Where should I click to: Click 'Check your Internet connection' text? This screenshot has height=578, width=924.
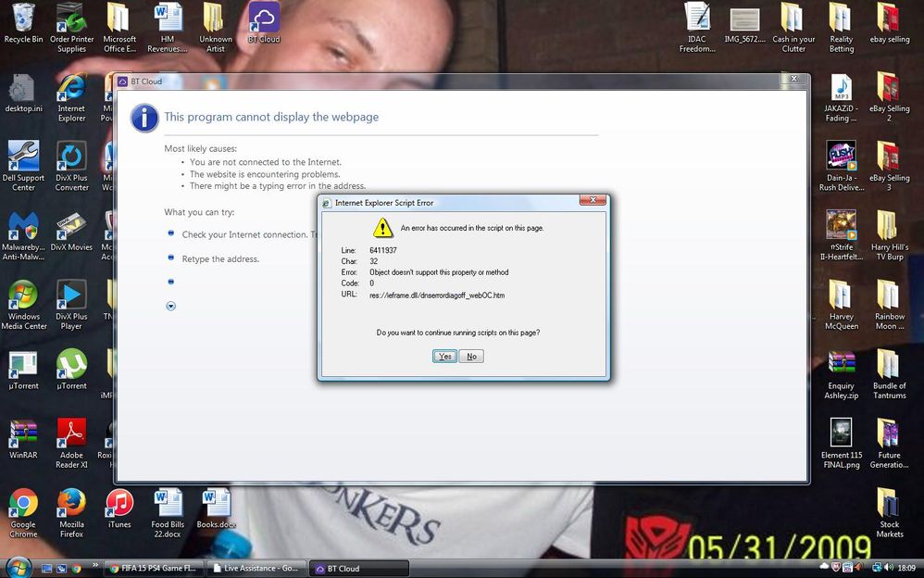tap(244, 234)
